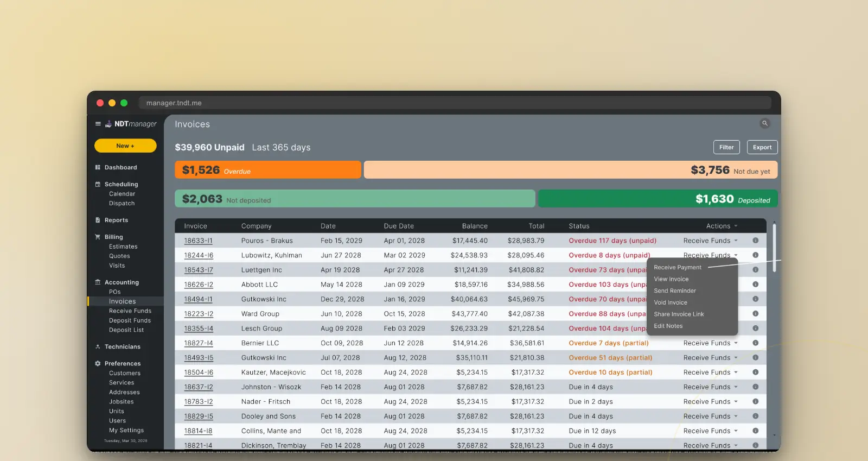Open Receive Funds dropdown for Nader - Fritsch
The image size is (868, 461).
point(711,402)
